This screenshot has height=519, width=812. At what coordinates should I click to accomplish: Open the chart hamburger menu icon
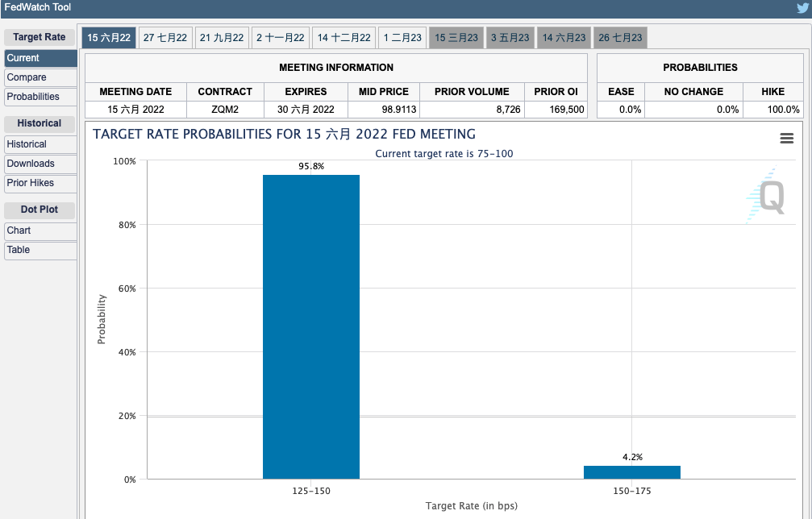787,138
